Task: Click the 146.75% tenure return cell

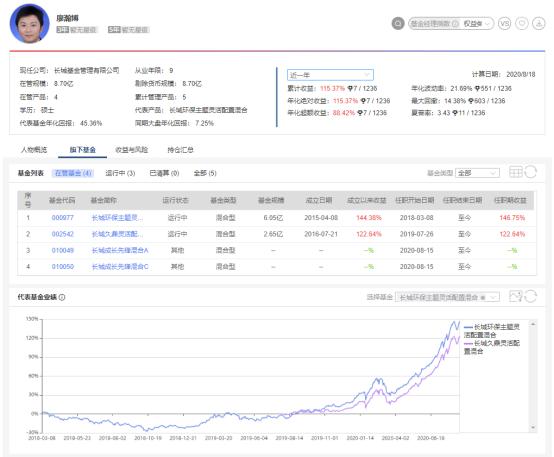Action: (512, 218)
